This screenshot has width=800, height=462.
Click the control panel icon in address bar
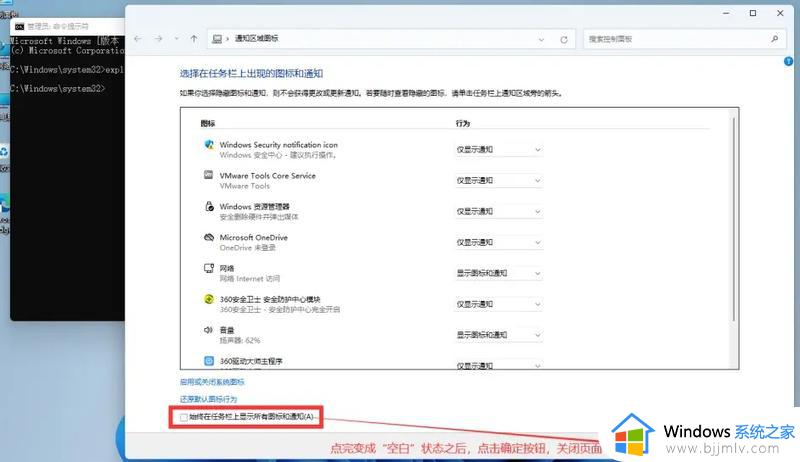tap(217, 39)
